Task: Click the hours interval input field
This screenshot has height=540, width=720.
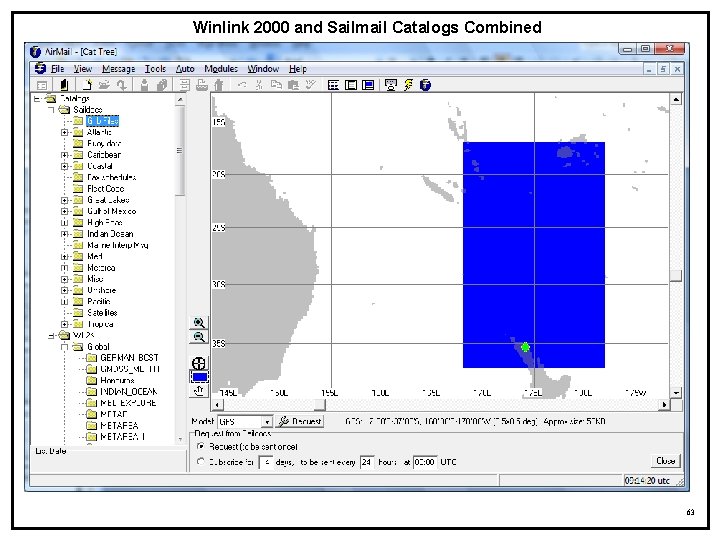Action: tap(367, 462)
